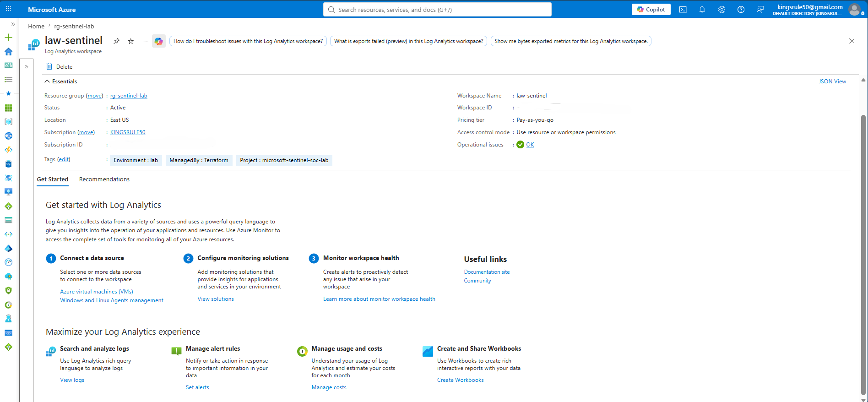868x402 pixels.
Task: Open Dashboard from the sidebar
Action: tap(8, 65)
